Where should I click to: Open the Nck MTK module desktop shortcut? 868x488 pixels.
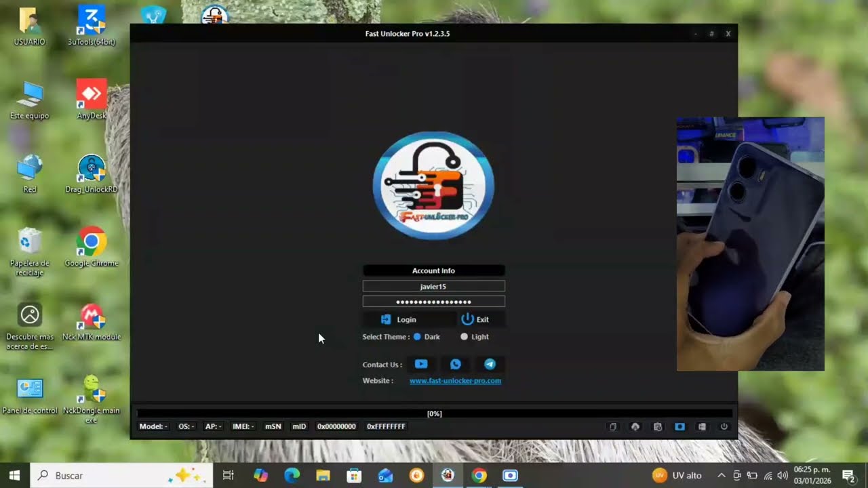point(92,322)
